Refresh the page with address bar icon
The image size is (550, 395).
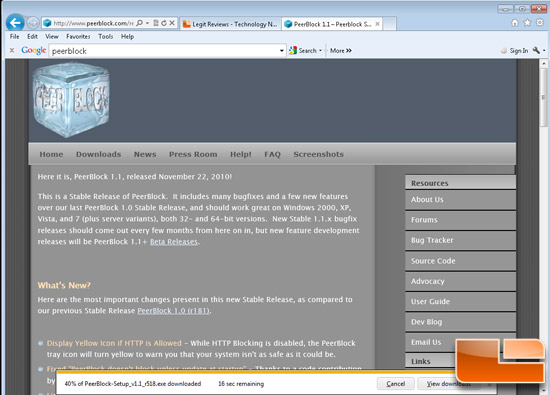164,23
